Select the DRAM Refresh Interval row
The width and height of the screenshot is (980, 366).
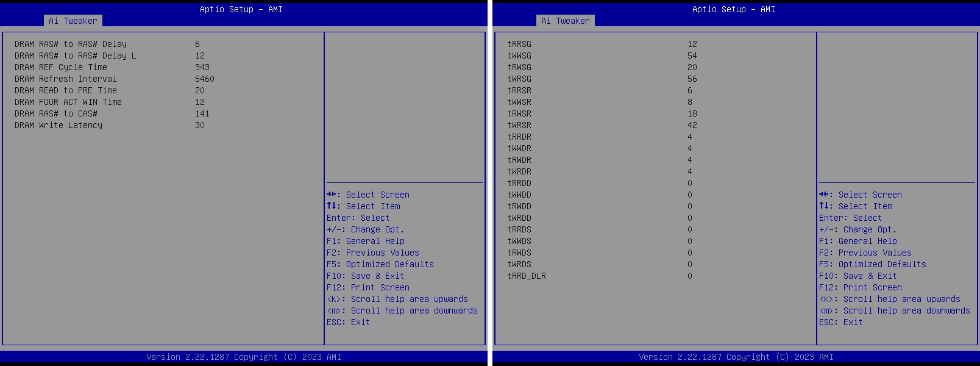click(x=115, y=79)
